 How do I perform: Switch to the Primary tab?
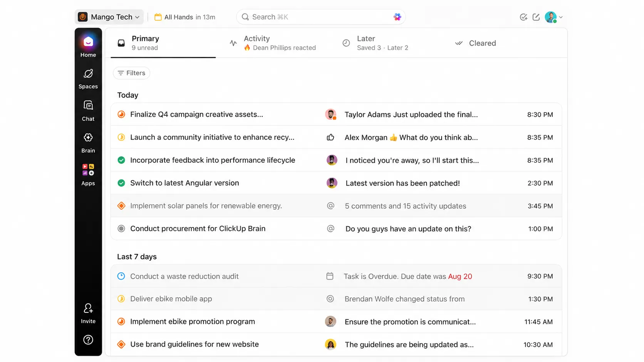click(163, 43)
